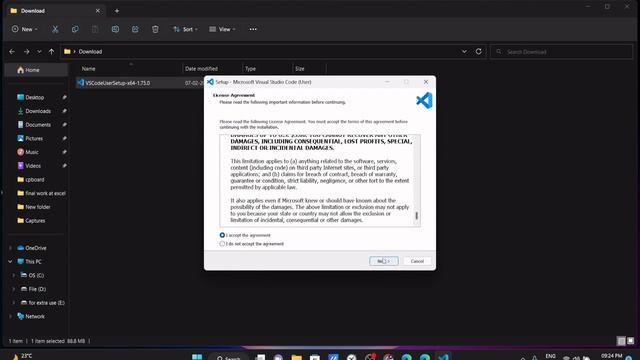640x360 pixels.
Task: Sort by the Size column header
Action: [x=300, y=69]
